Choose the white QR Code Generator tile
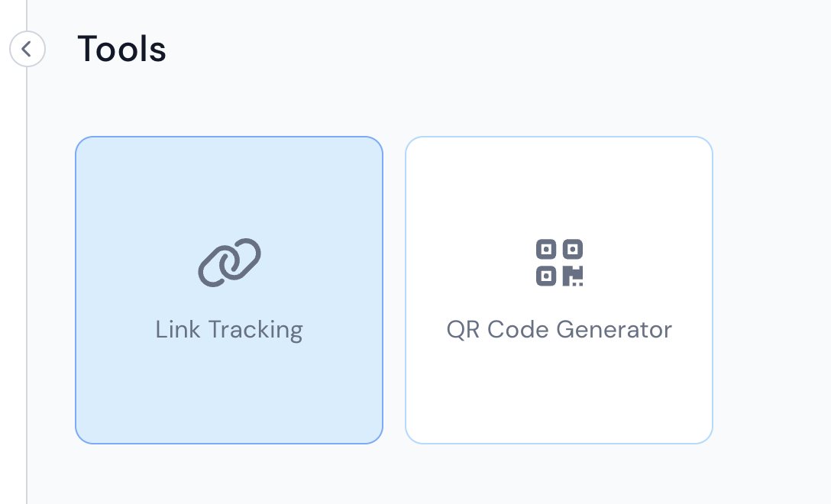Image resolution: width=831 pixels, height=504 pixels. (559, 290)
